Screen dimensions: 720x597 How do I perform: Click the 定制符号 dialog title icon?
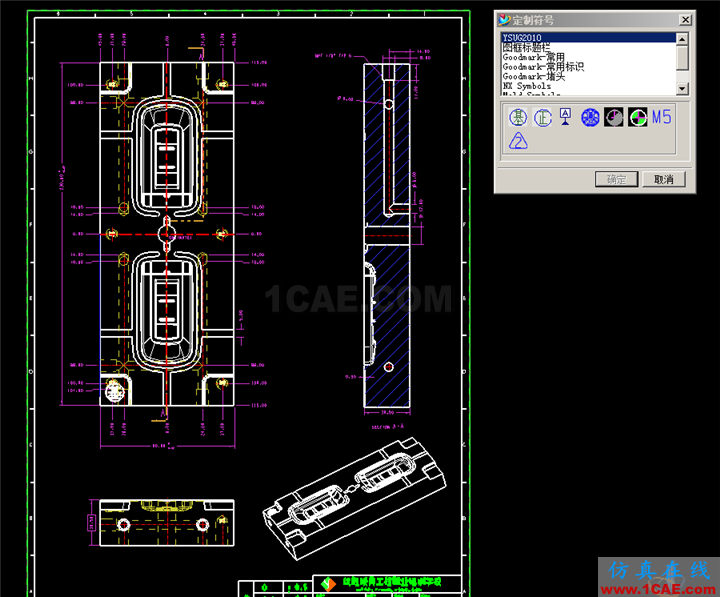505,20
